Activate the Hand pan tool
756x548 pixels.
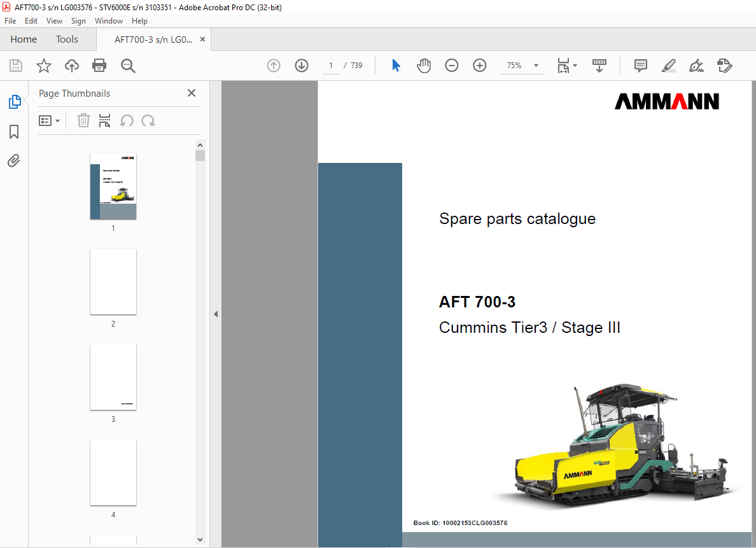click(x=424, y=66)
